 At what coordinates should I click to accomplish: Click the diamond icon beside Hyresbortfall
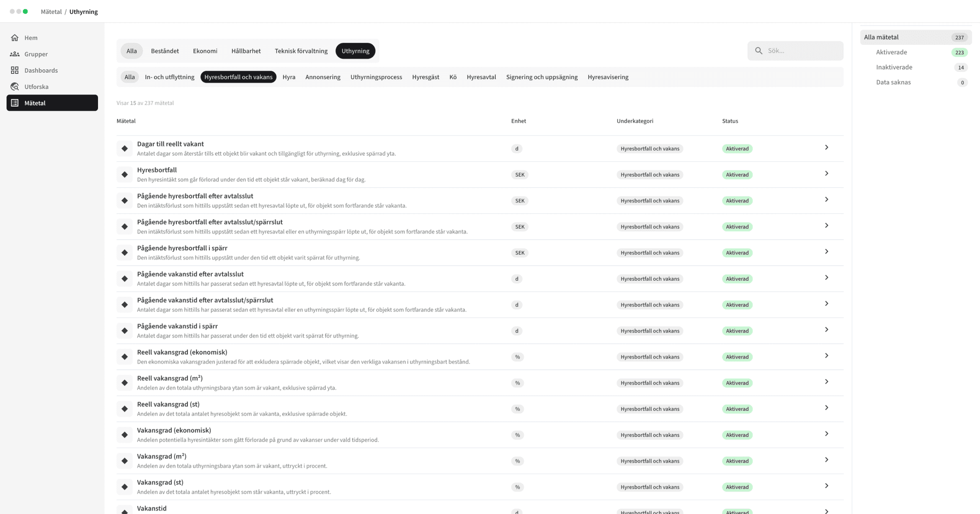(125, 174)
